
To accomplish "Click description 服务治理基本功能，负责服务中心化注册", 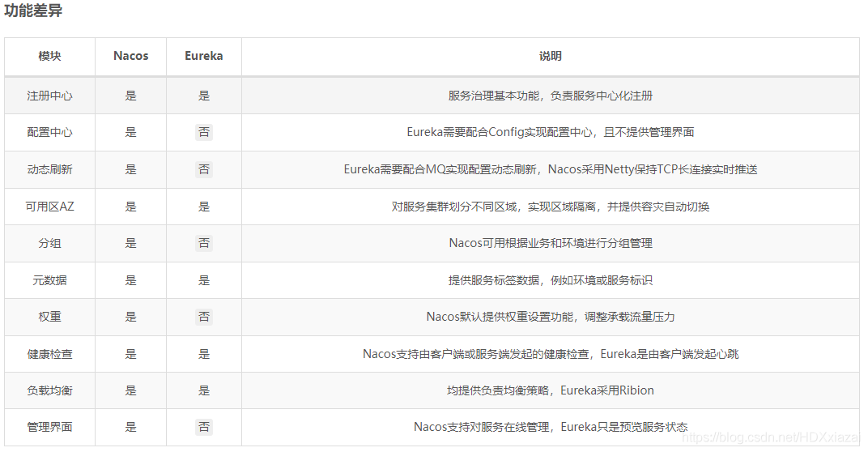I will 551,96.
